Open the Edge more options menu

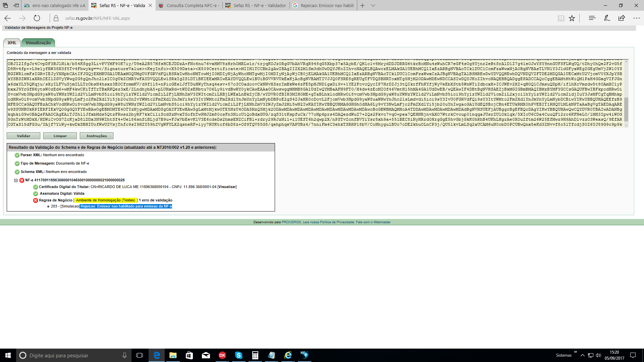coord(636,18)
